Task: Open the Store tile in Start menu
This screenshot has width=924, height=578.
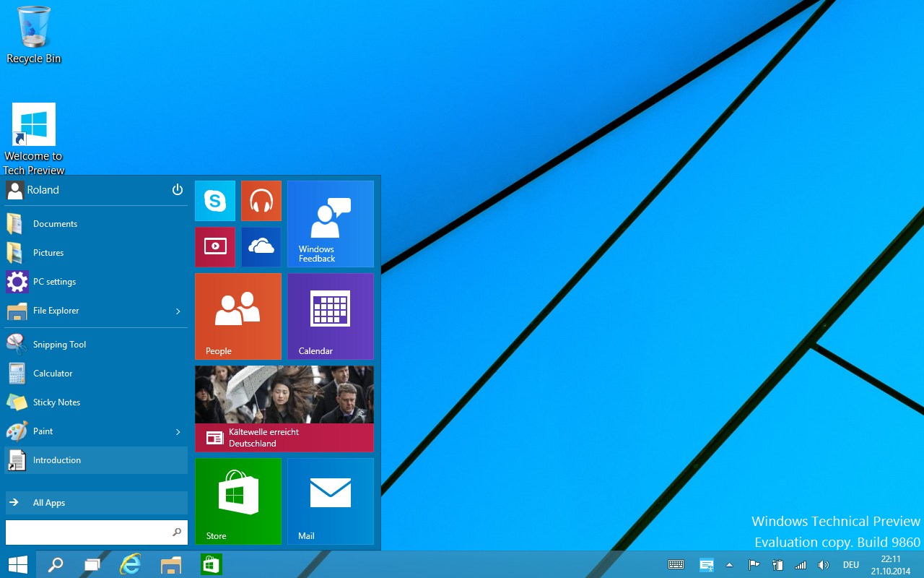Action: coord(238,501)
